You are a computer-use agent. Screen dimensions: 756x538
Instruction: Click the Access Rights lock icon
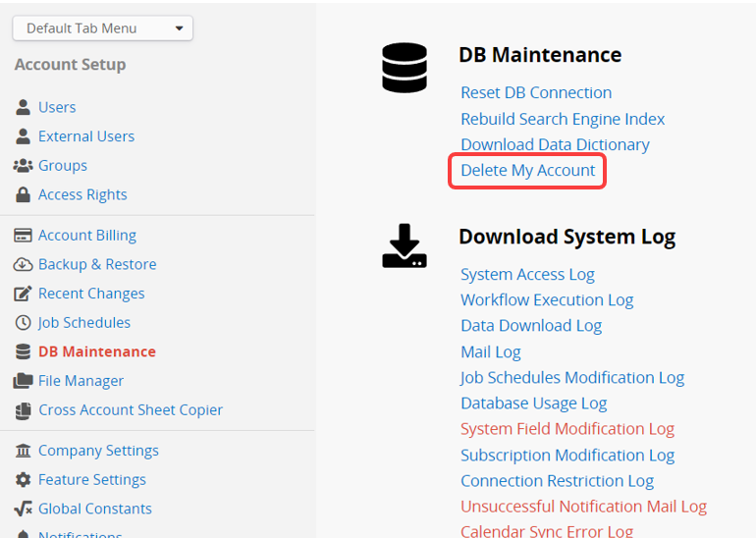[x=23, y=194]
